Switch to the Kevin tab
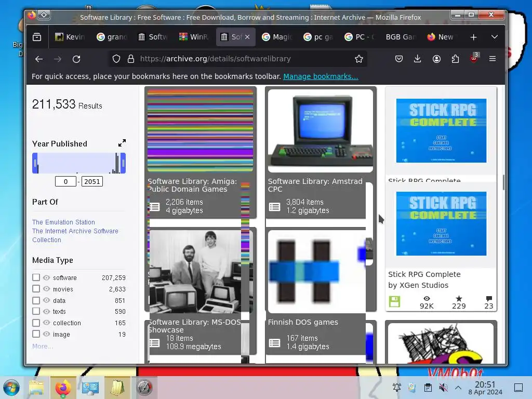532x399 pixels. 70,37
